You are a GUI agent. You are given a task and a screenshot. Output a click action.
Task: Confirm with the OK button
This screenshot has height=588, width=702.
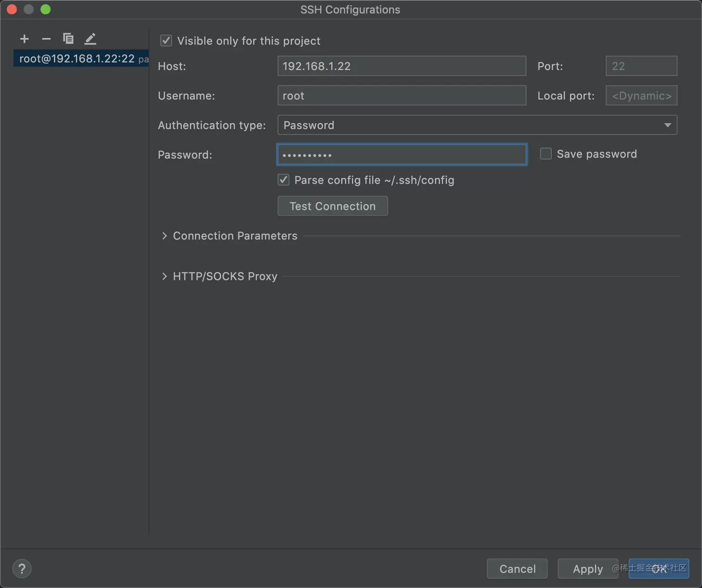659,569
